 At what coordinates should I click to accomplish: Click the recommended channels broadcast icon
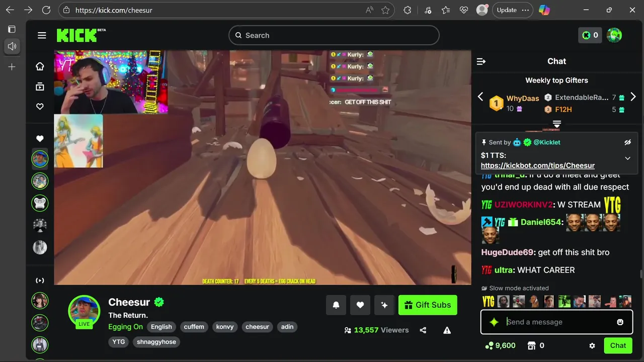pyautogui.click(x=40, y=281)
